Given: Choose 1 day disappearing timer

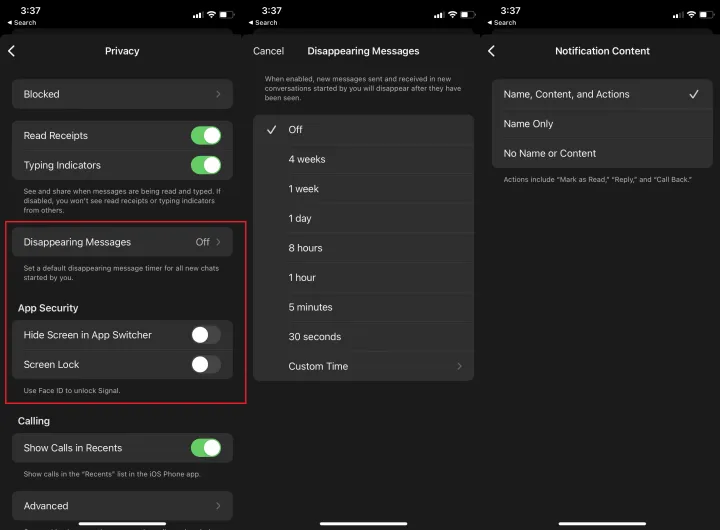Looking at the screenshot, I should [300, 218].
